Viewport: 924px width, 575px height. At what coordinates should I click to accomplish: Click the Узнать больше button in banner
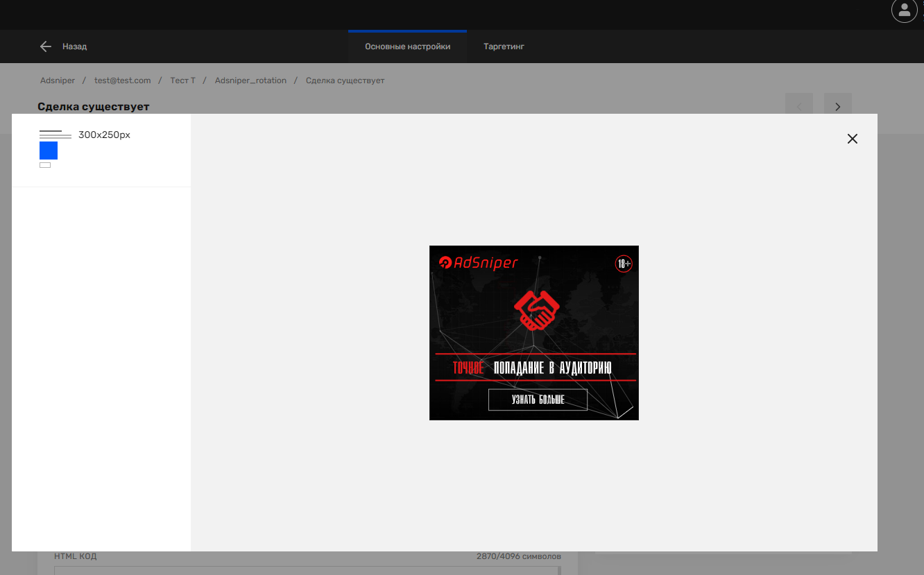[538, 400]
